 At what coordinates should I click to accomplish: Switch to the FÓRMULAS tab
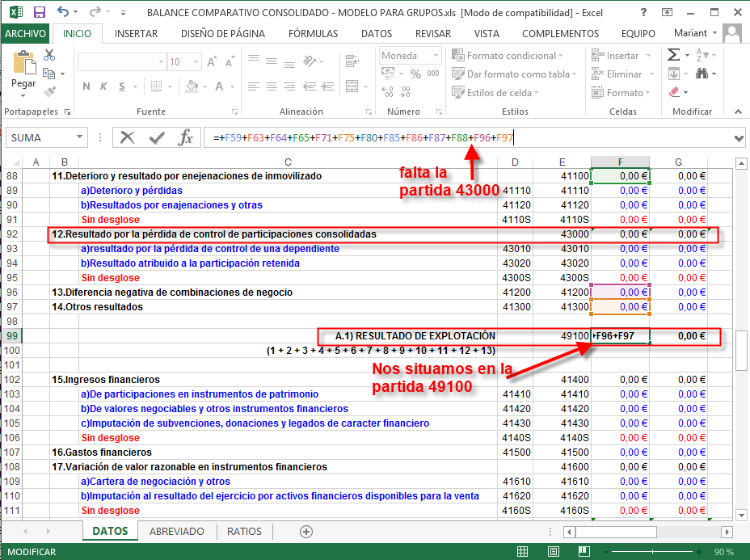click(x=313, y=33)
